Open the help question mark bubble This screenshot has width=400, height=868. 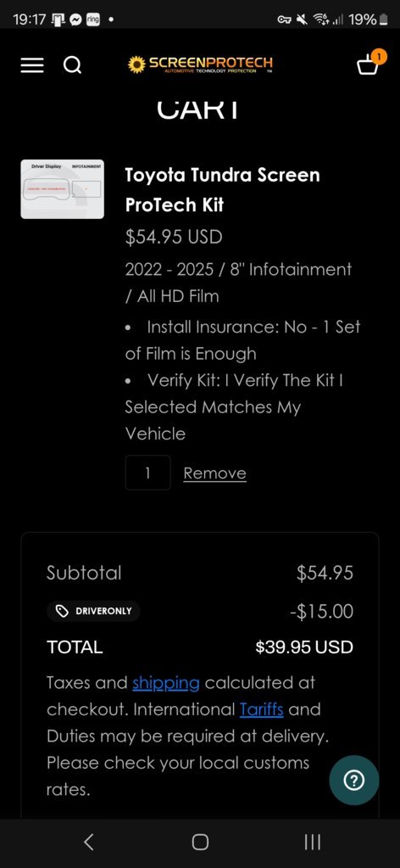pos(354,780)
